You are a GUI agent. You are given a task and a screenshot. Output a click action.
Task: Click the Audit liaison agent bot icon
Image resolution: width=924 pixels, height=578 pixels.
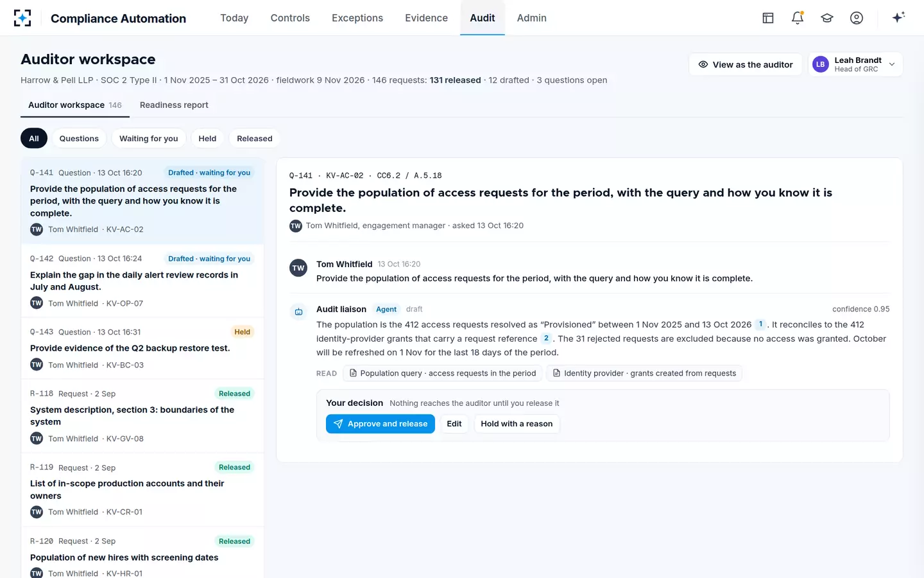click(x=298, y=311)
